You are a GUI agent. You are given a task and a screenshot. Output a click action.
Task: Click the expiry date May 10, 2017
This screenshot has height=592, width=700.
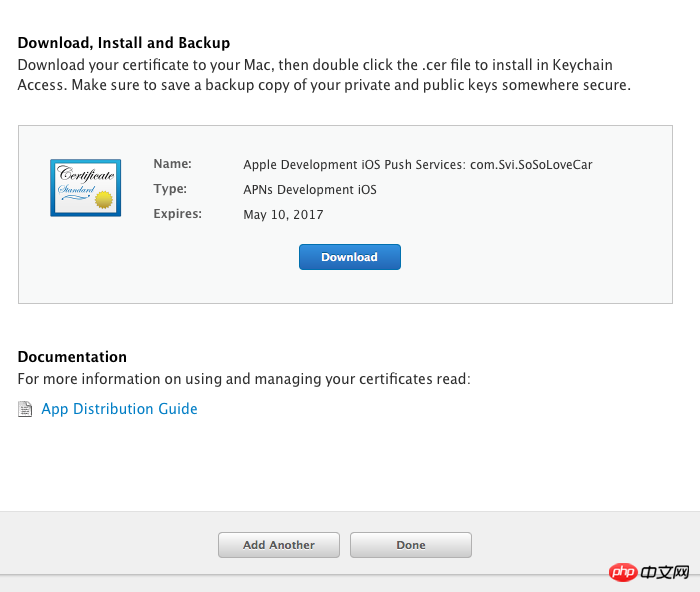[283, 215]
